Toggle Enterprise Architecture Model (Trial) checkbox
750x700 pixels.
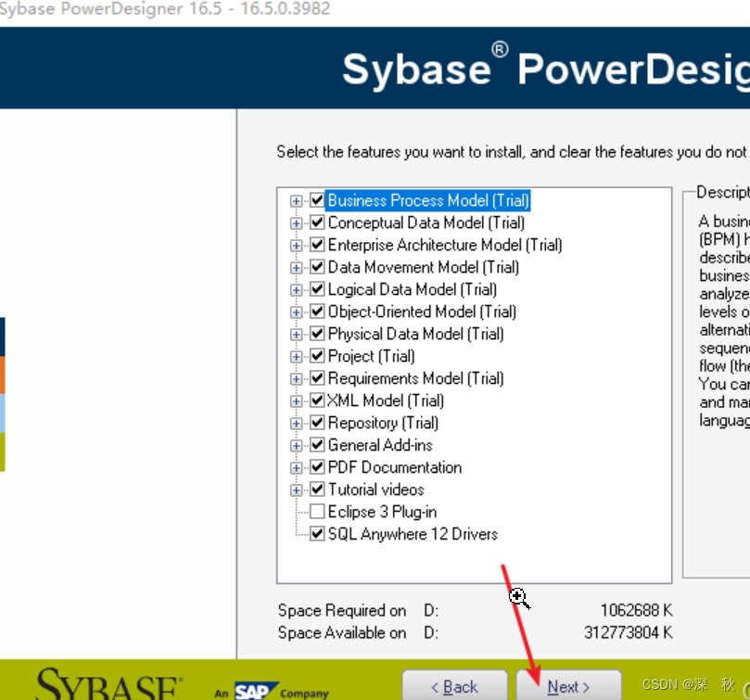[x=317, y=245]
